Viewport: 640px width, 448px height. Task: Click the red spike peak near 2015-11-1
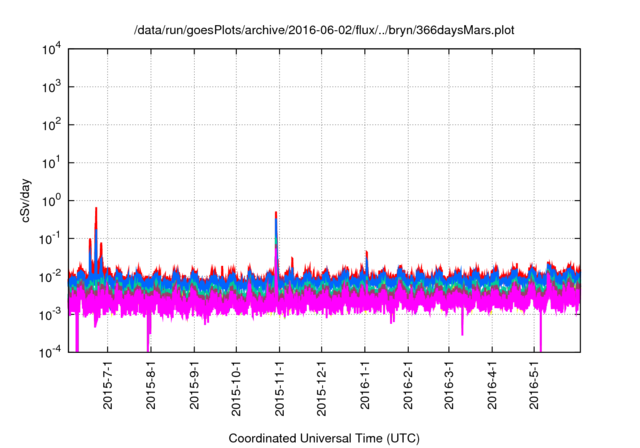[x=276, y=214]
